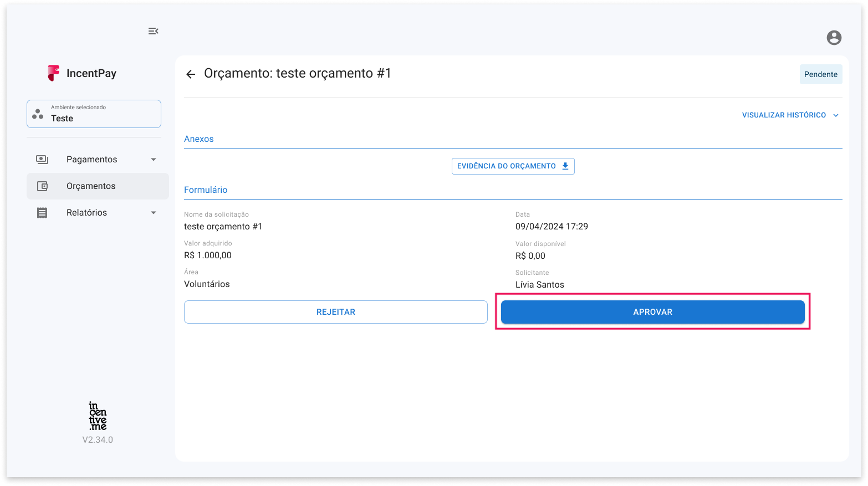
Task: Open the Ambiente selecionado selector
Action: 94,114
